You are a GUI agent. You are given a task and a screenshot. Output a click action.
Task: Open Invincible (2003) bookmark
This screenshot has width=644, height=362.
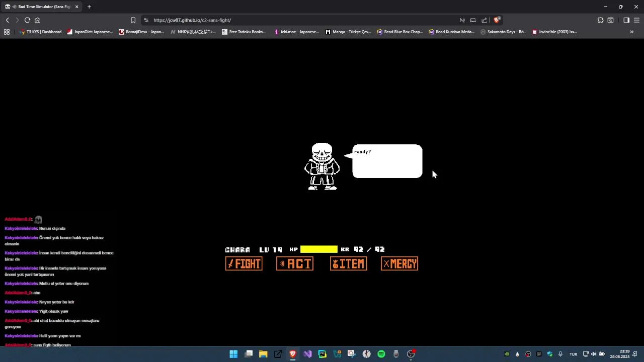pos(554,32)
